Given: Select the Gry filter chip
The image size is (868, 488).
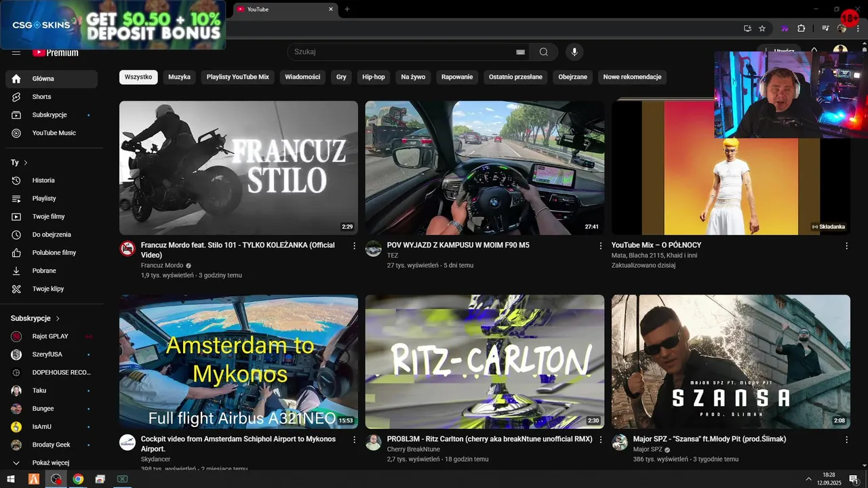Looking at the screenshot, I should (341, 77).
